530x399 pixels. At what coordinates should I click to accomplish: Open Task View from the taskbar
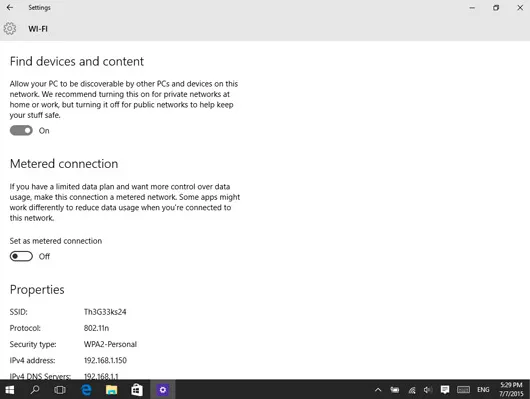pos(60,390)
